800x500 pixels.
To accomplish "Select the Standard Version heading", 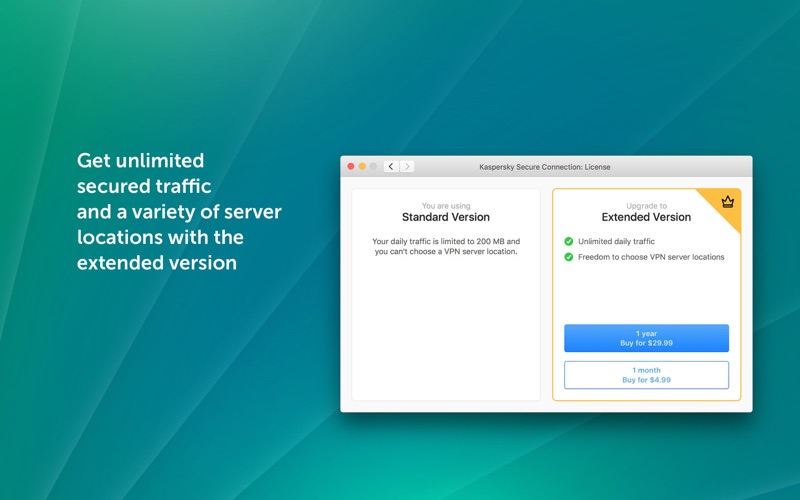I will tap(446, 217).
